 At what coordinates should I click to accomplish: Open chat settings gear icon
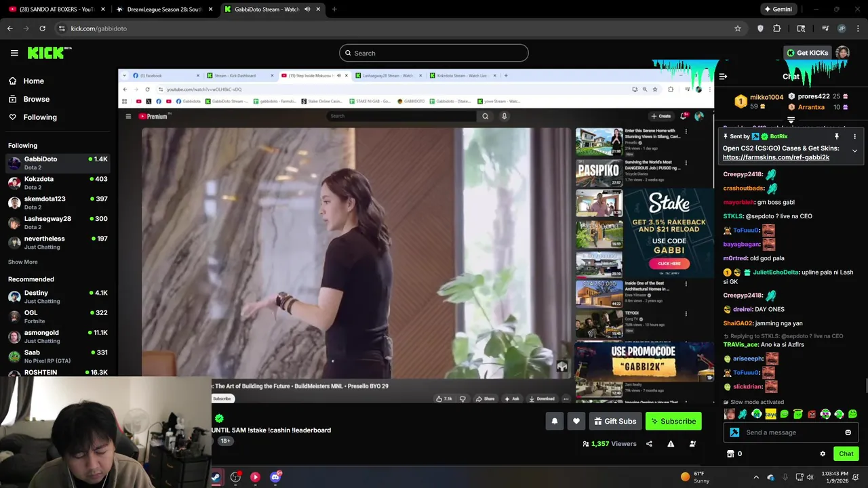(x=823, y=453)
